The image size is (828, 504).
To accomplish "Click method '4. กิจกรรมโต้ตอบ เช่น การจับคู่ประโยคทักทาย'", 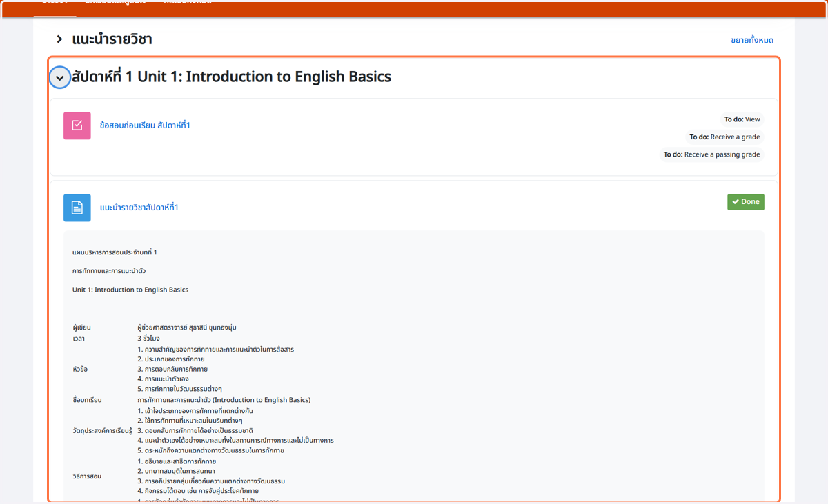I will [198, 491].
